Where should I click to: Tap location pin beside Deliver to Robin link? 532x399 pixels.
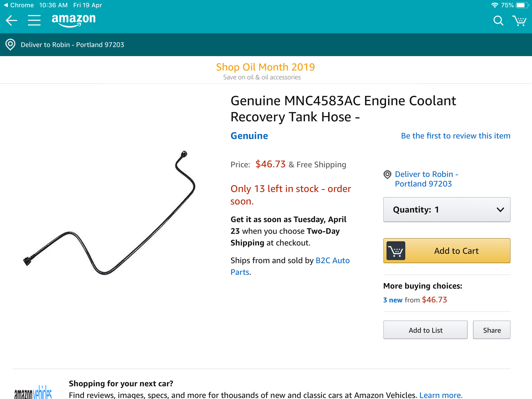(387, 174)
